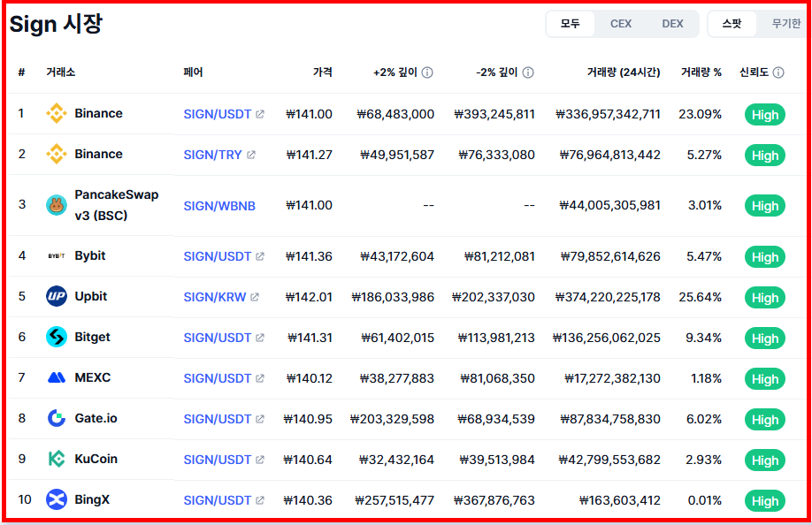
Task: Click the volume ₩374,220,225,178
Action: 608,297
